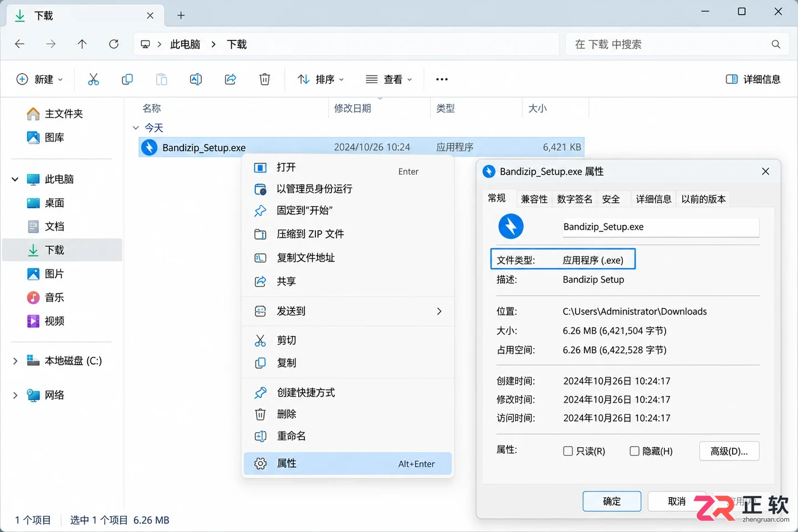The height and width of the screenshot is (532, 798).
Task: Open the three-dots more options menu
Action: coord(442,79)
